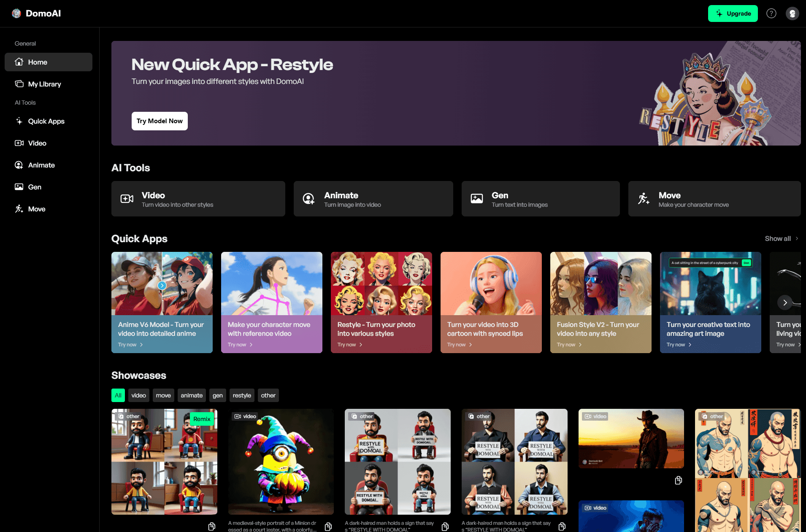Open Quick Apps from the sidebar

pyautogui.click(x=49, y=121)
